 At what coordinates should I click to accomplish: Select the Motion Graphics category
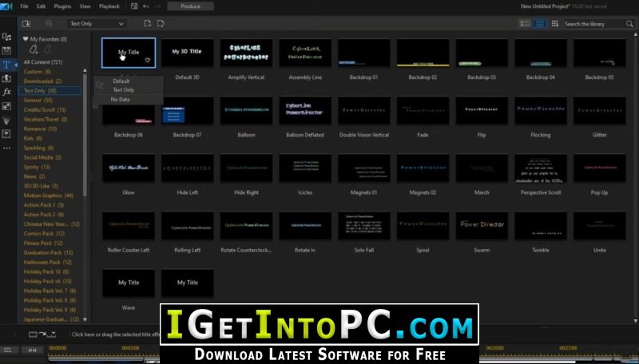coord(49,196)
